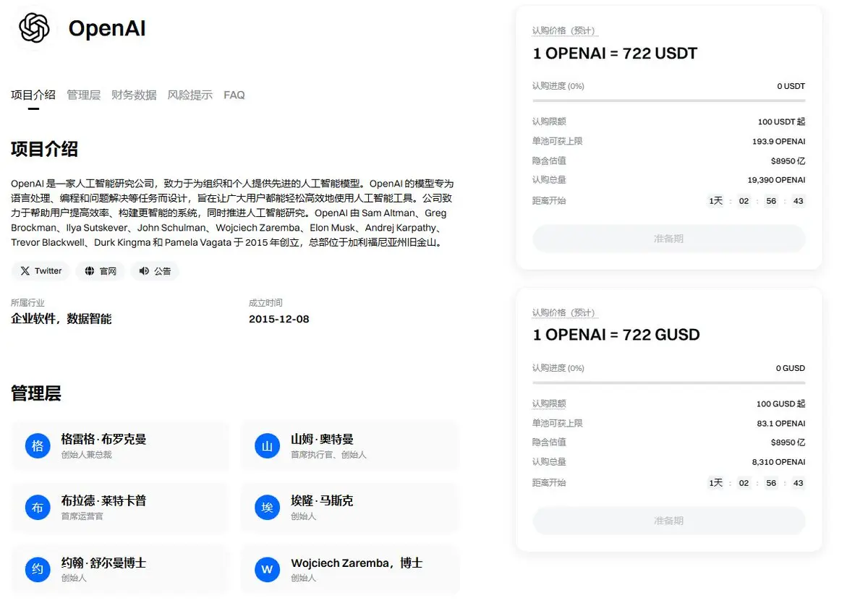Screen dimensions: 868x611
Task: Click 100 GUSD 起 limit value
Action: pyautogui.click(x=780, y=403)
